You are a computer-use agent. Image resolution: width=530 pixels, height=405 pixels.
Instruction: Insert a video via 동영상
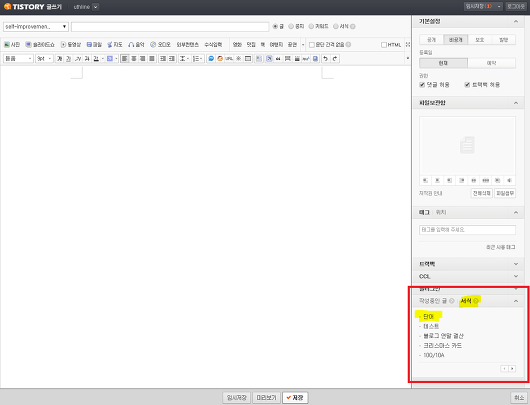pyautogui.click(x=71, y=45)
